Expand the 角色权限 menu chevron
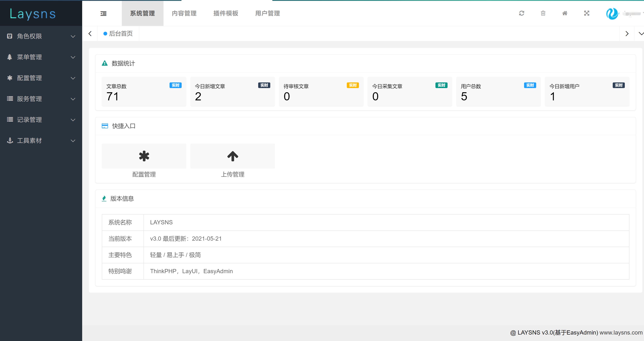644x341 pixels. pyautogui.click(x=73, y=36)
